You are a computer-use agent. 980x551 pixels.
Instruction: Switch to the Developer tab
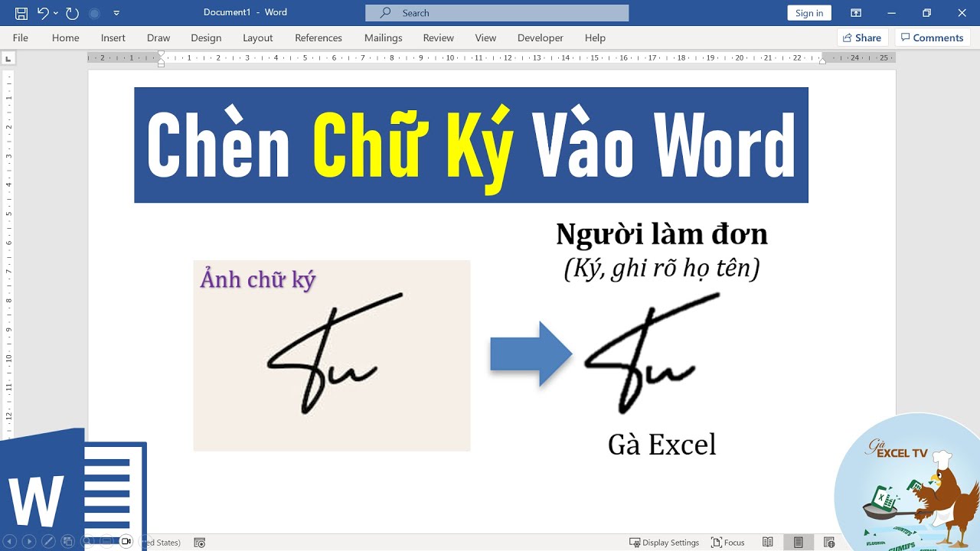point(540,37)
